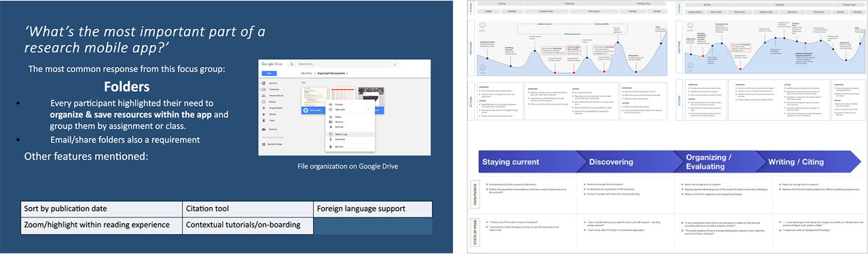The width and height of the screenshot is (868, 254).
Task: Click the Google Drive logo
Action: click(272, 64)
